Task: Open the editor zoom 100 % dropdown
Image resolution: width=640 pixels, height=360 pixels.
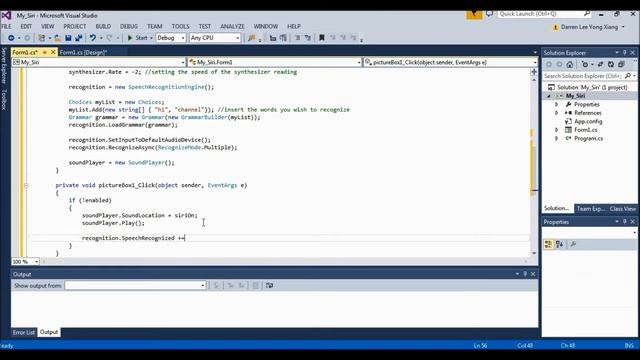Action: tap(25, 262)
